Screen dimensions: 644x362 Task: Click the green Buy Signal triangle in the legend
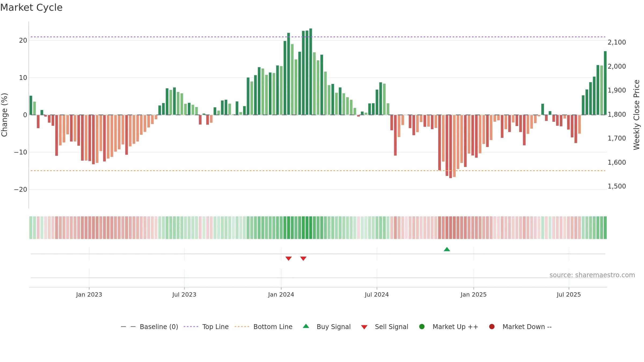click(x=306, y=326)
